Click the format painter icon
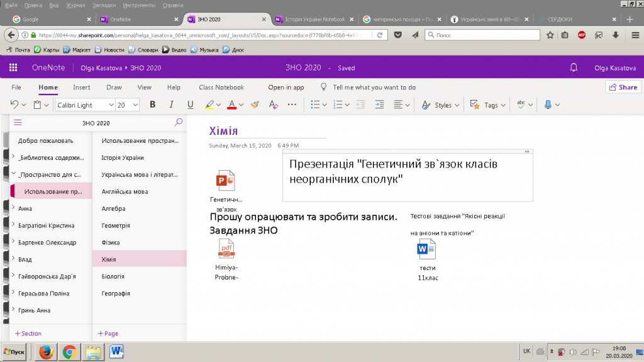This screenshot has width=644, height=362. click(255, 105)
